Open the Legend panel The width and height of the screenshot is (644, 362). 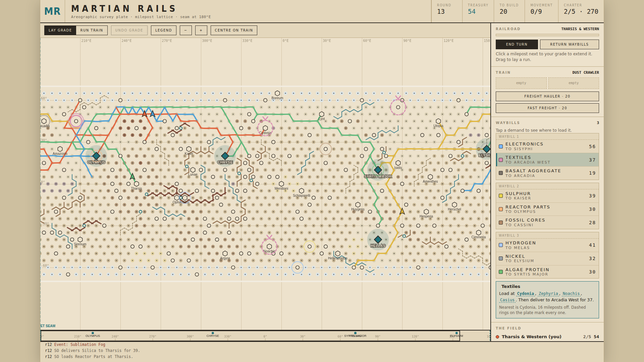163,30
